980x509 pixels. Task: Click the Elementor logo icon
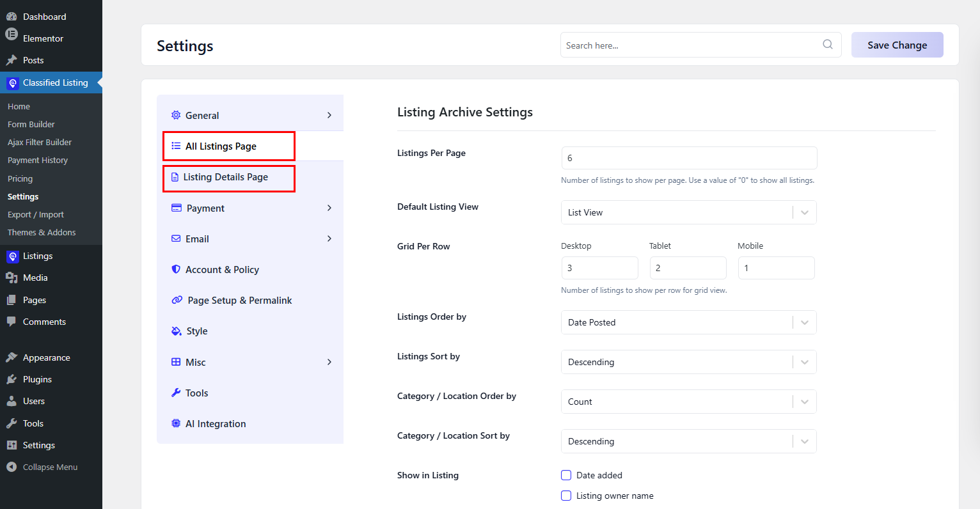12,35
